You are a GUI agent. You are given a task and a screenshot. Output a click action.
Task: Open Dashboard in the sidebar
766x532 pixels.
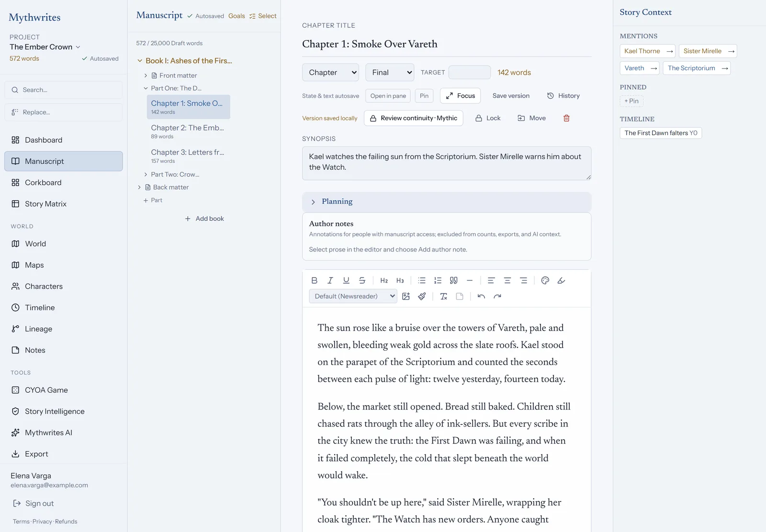click(x=64, y=140)
